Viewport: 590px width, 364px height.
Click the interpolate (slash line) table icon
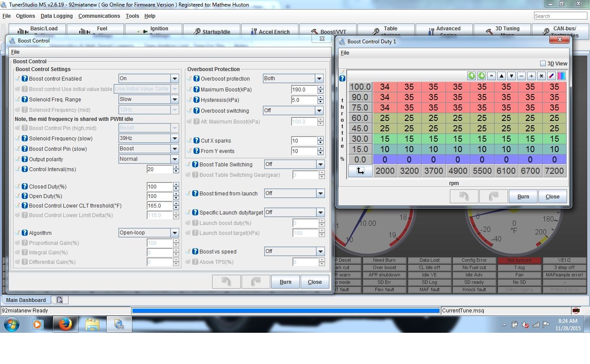pyautogui.click(x=551, y=76)
